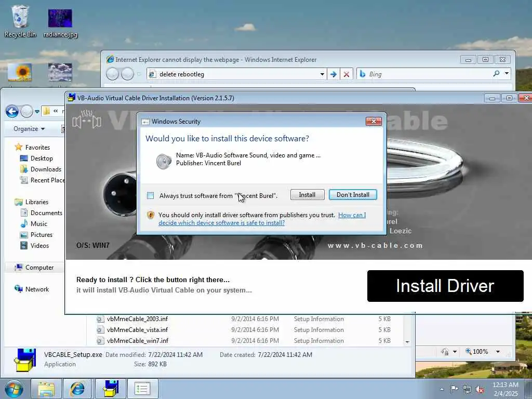532x399 pixels.
Task: Open Pictures library
Action: pyautogui.click(x=36, y=234)
